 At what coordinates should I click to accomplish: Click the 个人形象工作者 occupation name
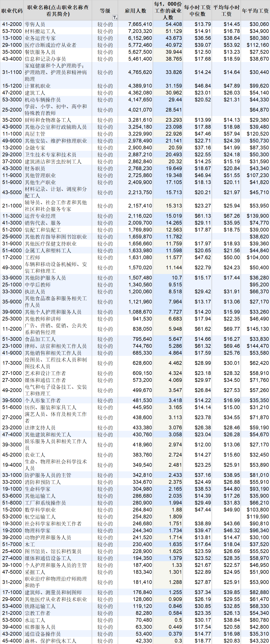[x=43, y=400]
